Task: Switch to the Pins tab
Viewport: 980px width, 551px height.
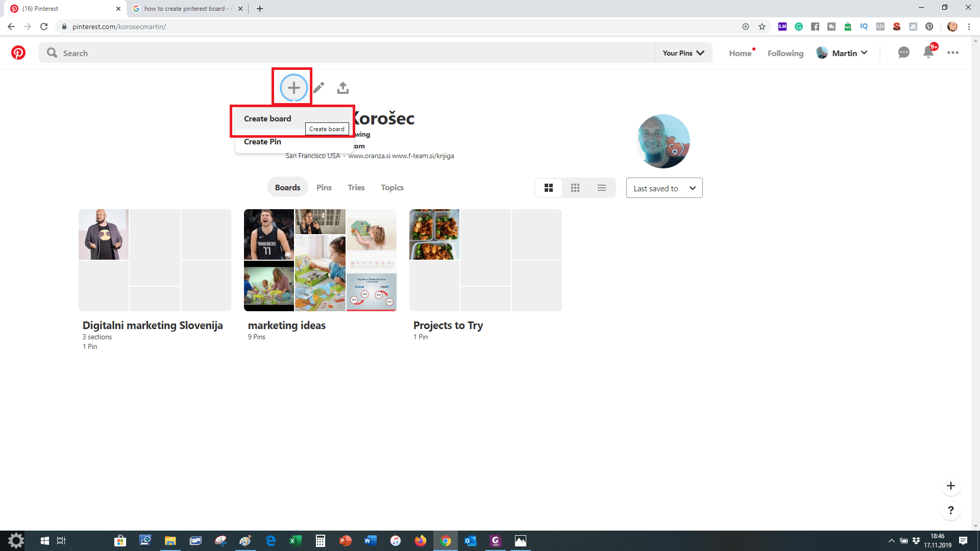Action: 324,188
